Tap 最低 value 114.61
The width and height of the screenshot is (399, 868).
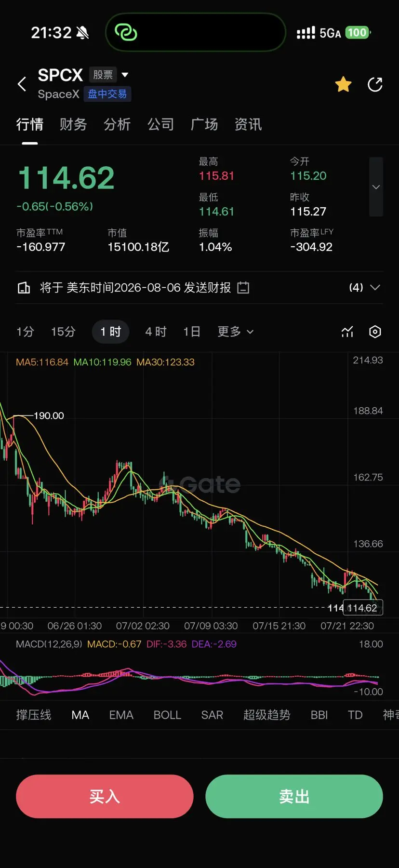216,212
